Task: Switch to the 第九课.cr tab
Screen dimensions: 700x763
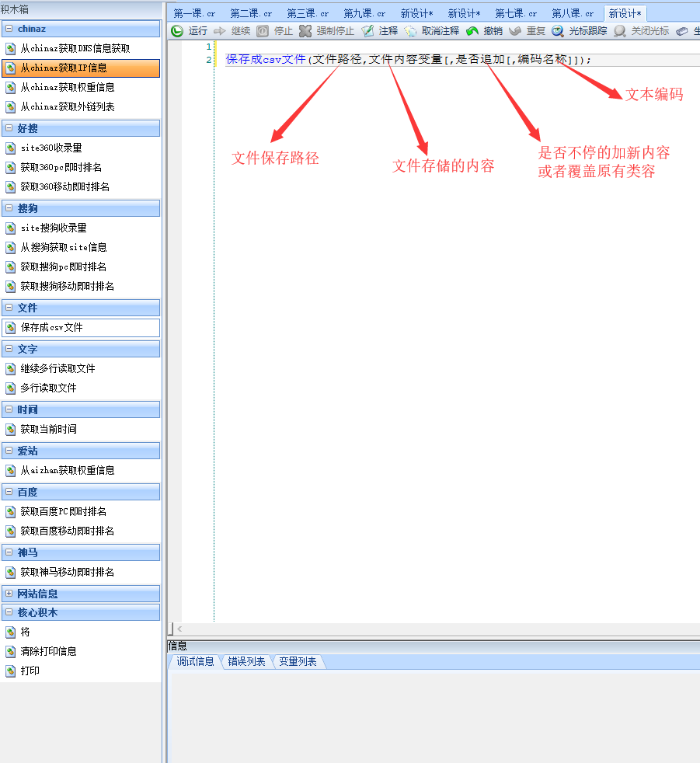Action: click(364, 13)
